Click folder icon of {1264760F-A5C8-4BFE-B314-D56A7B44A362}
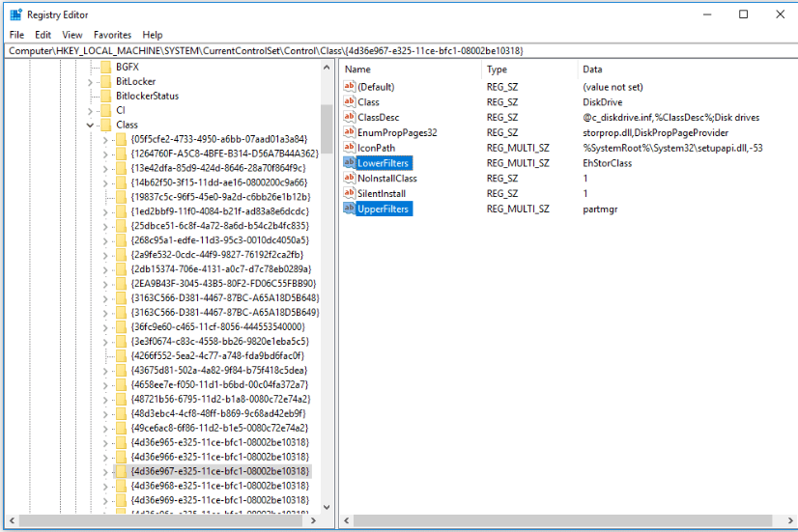Viewport: 798px width, 532px height. (x=121, y=154)
